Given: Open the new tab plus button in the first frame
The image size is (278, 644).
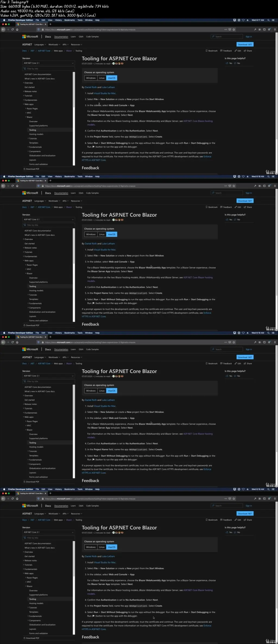Looking at the screenshot, I should tap(50, 24).
